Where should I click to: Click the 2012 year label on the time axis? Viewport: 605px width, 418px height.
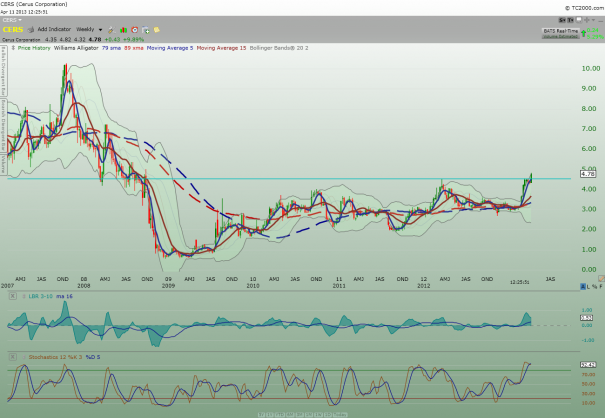424,286
